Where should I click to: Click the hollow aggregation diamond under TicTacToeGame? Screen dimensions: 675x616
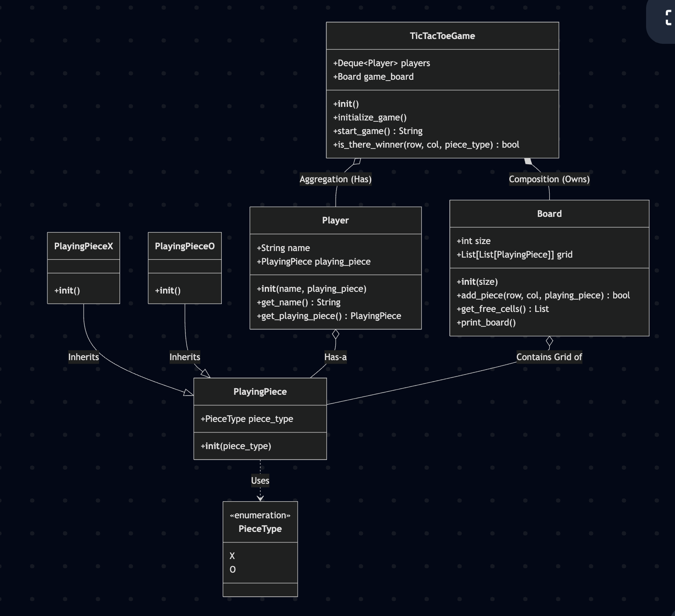pos(357,161)
